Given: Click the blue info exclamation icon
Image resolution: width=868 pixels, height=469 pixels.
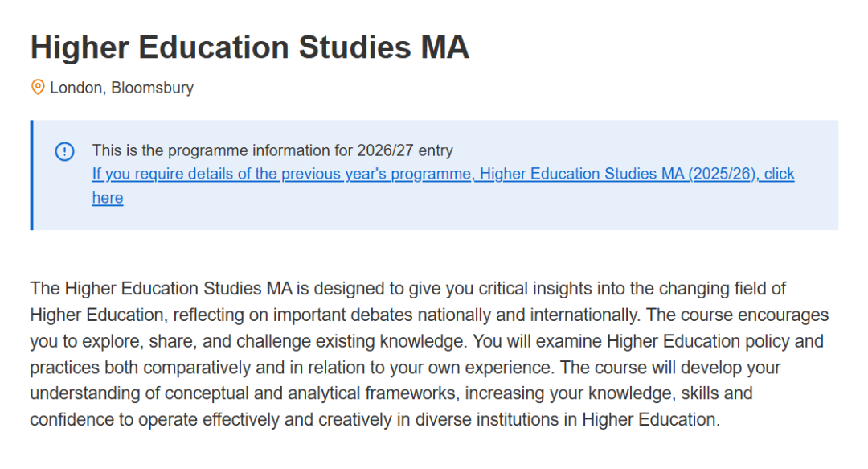Looking at the screenshot, I should coord(64,151).
